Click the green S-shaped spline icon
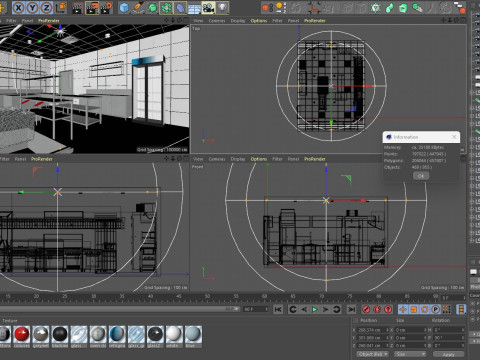 click(389, 7)
